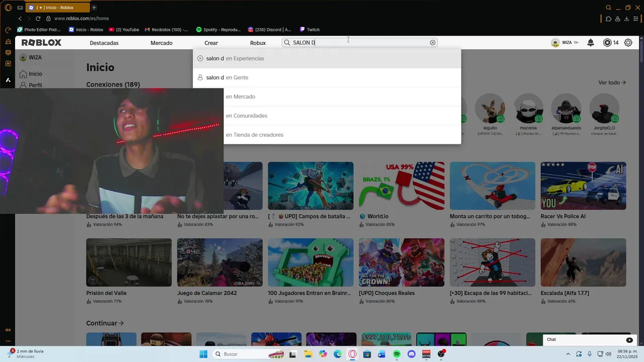Click the Windows taskbar Buscar search box
The image size is (644, 362).
pos(250,354)
